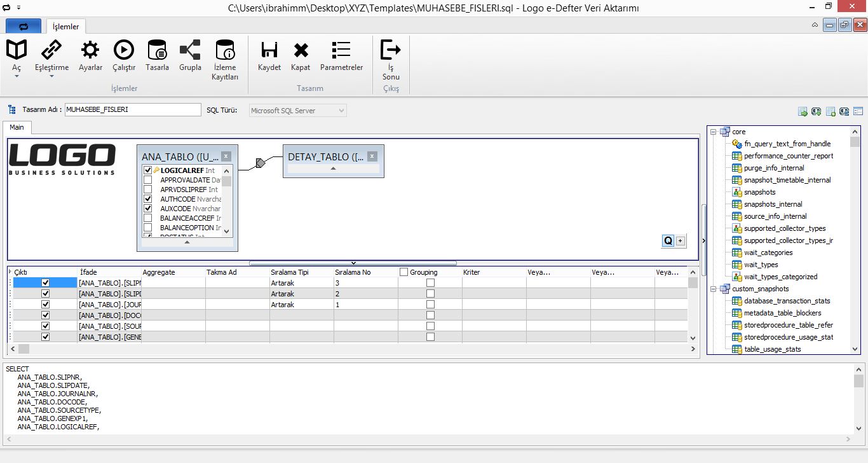Click the Eşleştirme link icon
This screenshot has width=868, height=463.
pos(51,50)
